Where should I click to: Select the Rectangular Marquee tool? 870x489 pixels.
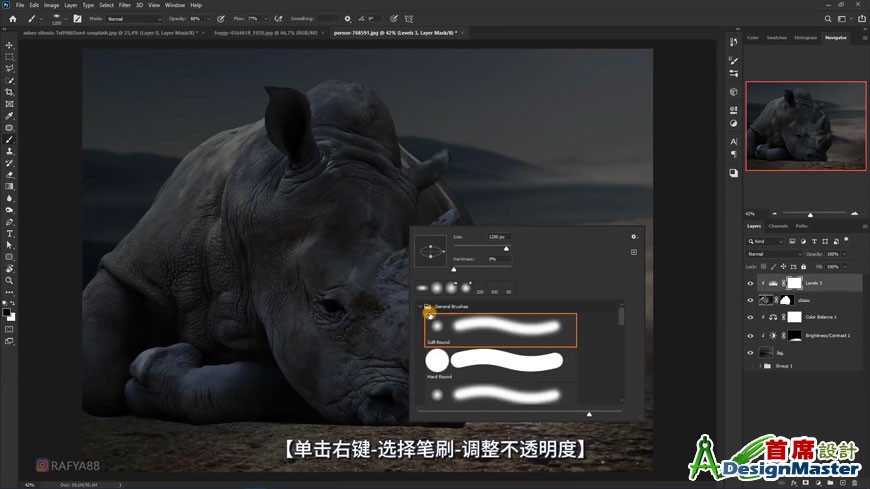(9, 57)
